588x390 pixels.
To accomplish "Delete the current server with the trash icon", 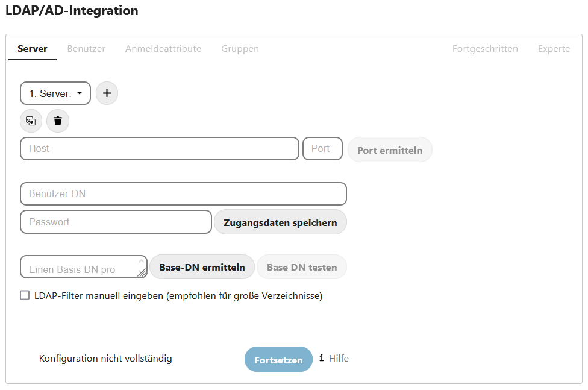I will [57, 121].
